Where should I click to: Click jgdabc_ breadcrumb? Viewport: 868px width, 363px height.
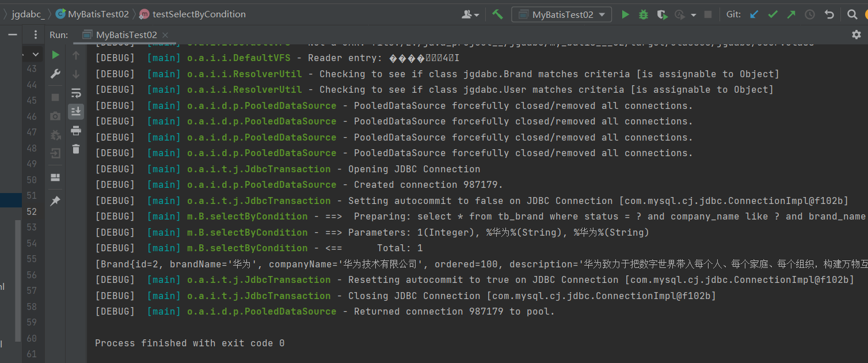click(x=28, y=14)
